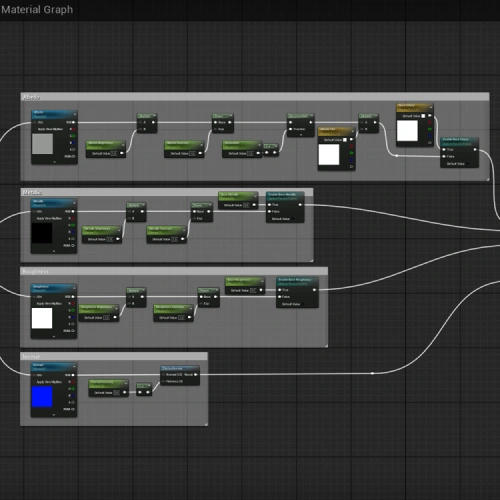Viewport: 500px width, 500px height.
Task: Expand the Normal texture node bottom chevron
Action: [54, 415]
